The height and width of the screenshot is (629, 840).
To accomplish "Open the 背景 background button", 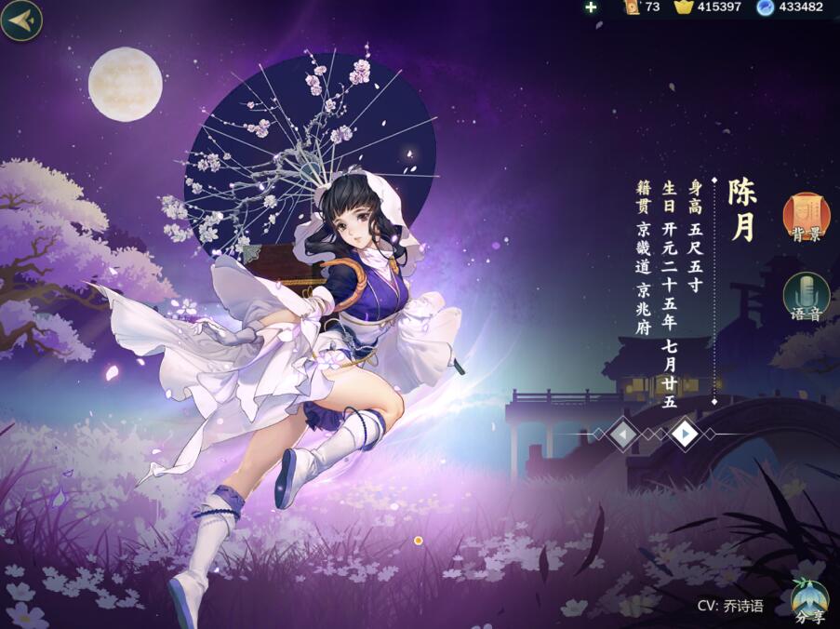I will tap(807, 218).
